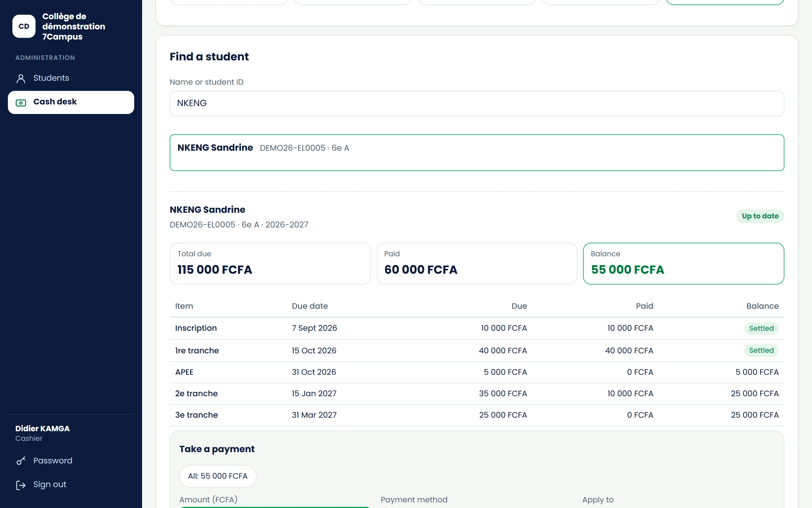The width and height of the screenshot is (812, 508).
Task: Sign out of the account
Action: coord(71,485)
